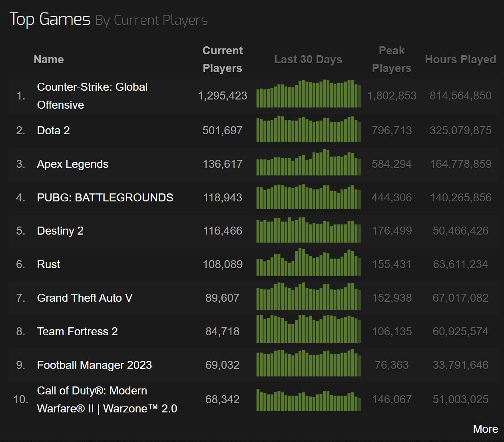The height and width of the screenshot is (442, 504).
Task: Select peak players value 176,499
Action: pos(392,231)
